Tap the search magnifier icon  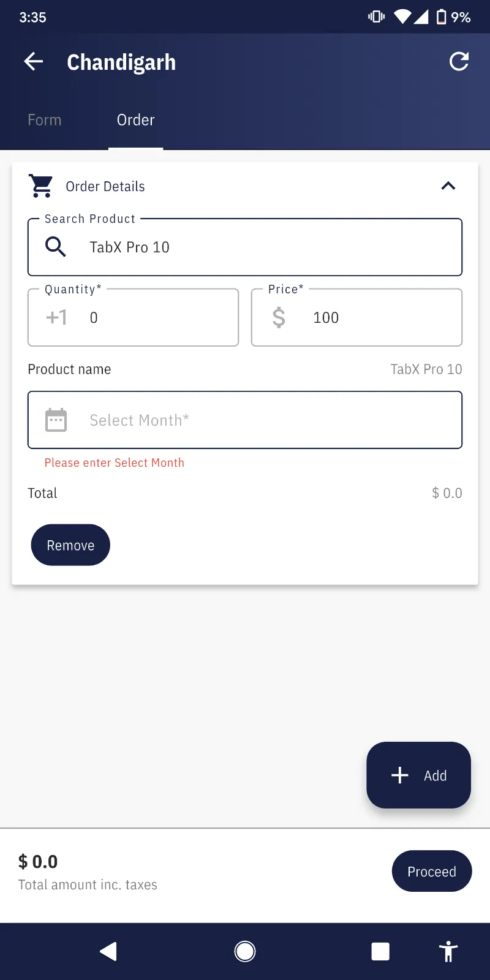pos(56,247)
